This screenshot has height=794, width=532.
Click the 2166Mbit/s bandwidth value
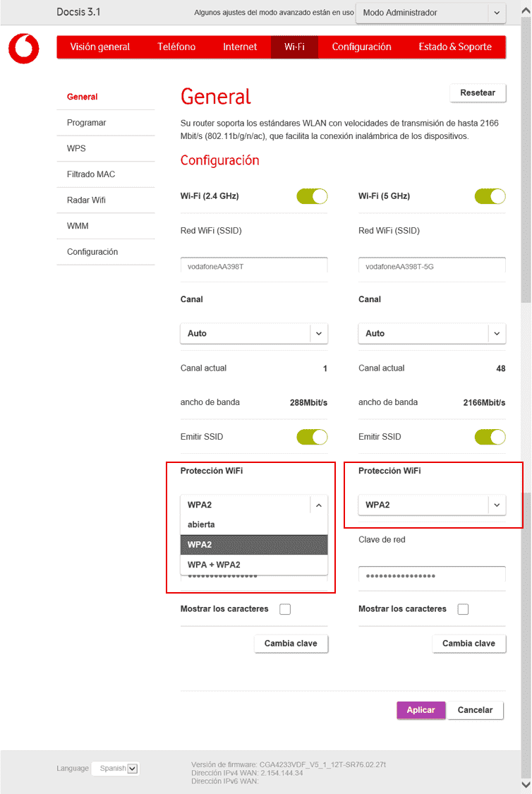coord(484,402)
